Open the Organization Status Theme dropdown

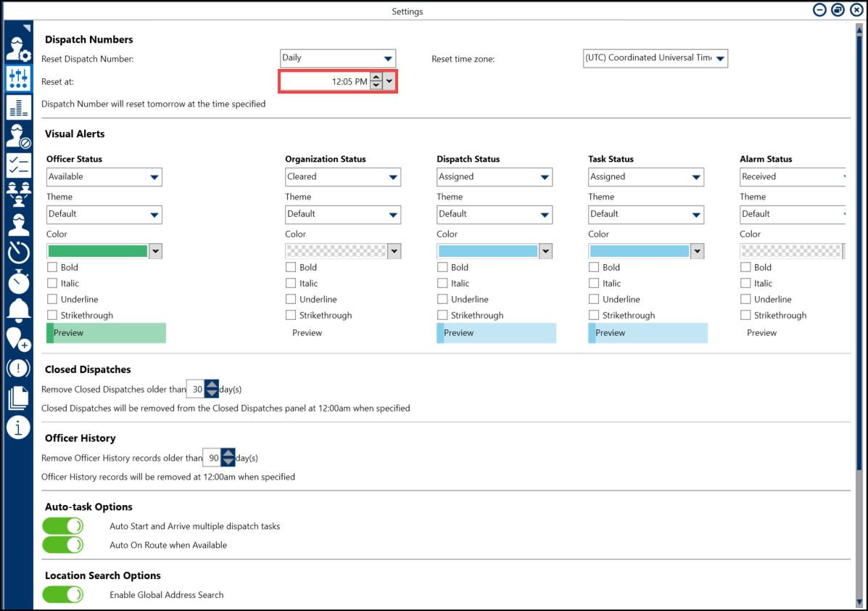pyautogui.click(x=343, y=215)
